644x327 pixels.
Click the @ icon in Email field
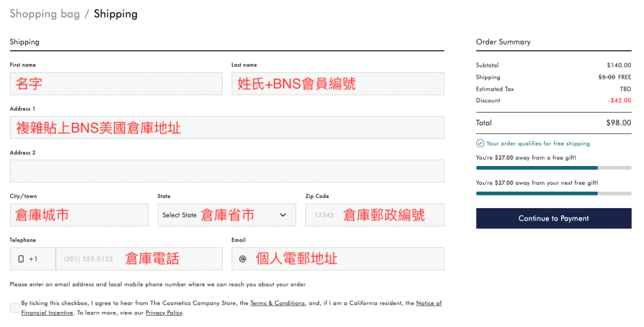243,259
